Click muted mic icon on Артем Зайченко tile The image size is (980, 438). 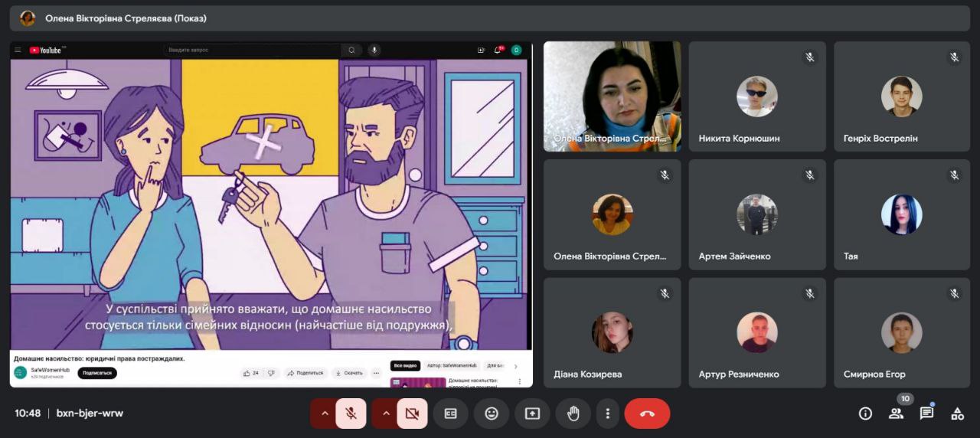click(x=810, y=175)
